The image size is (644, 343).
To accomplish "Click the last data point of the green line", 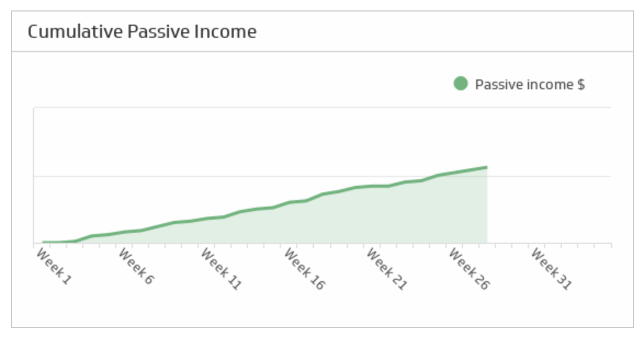I will click(x=487, y=168).
